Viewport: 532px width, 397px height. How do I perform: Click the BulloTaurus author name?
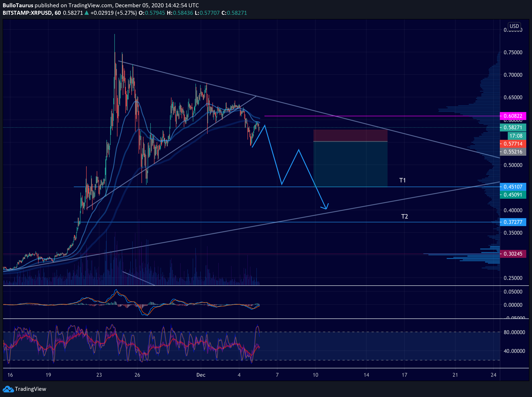tap(18, 5)
